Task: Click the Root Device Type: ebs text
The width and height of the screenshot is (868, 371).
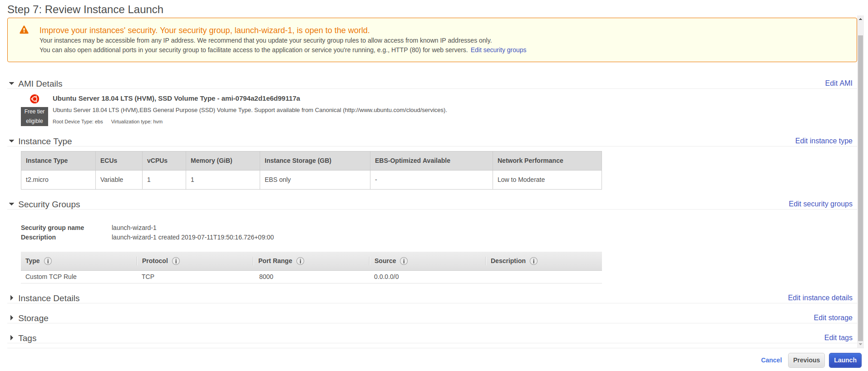Action: pos(78,122)
